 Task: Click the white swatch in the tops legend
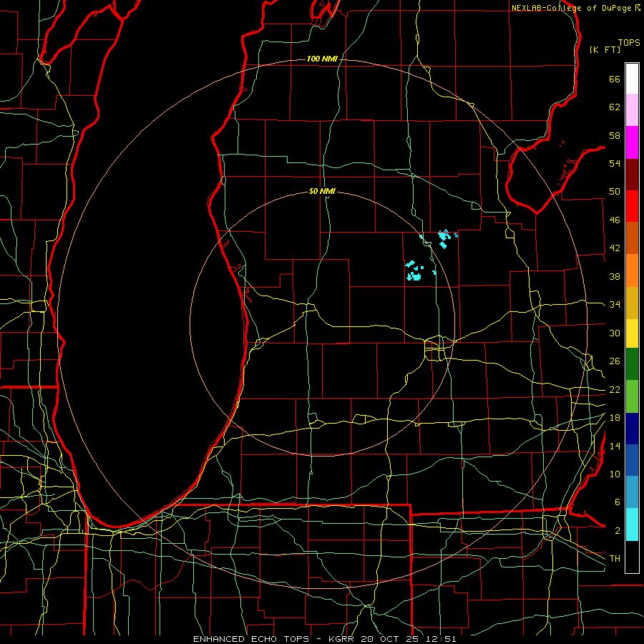(x=632, y=79)
